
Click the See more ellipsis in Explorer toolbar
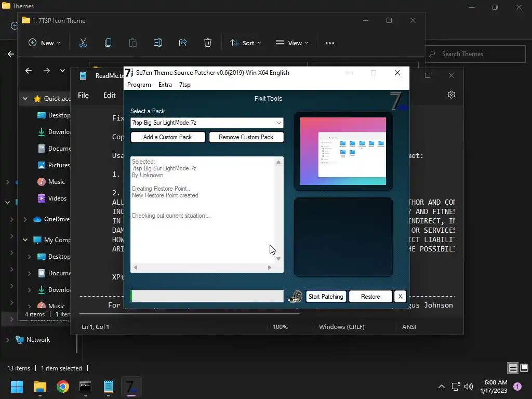pyautogui.click(x=330, y=43)
